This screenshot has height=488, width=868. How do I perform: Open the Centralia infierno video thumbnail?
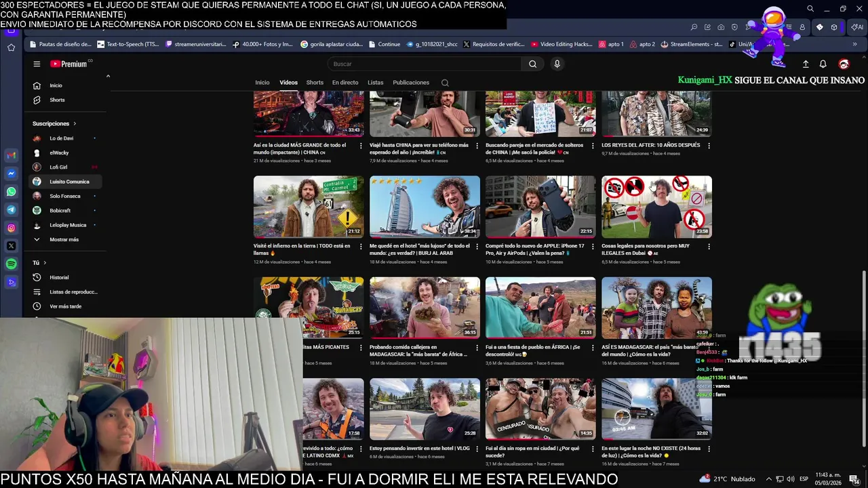309,207
